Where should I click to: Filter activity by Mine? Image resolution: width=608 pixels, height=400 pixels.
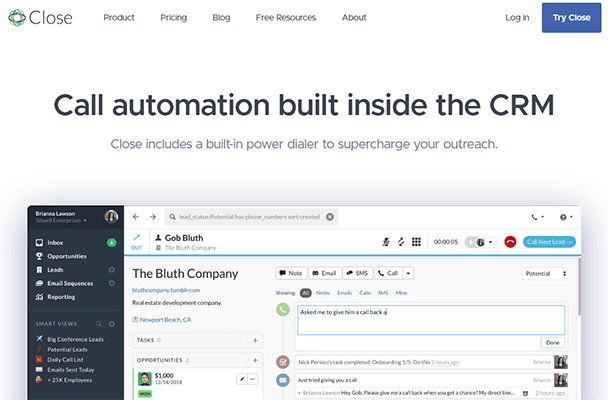pyautogui.click(x=401, y=293)
